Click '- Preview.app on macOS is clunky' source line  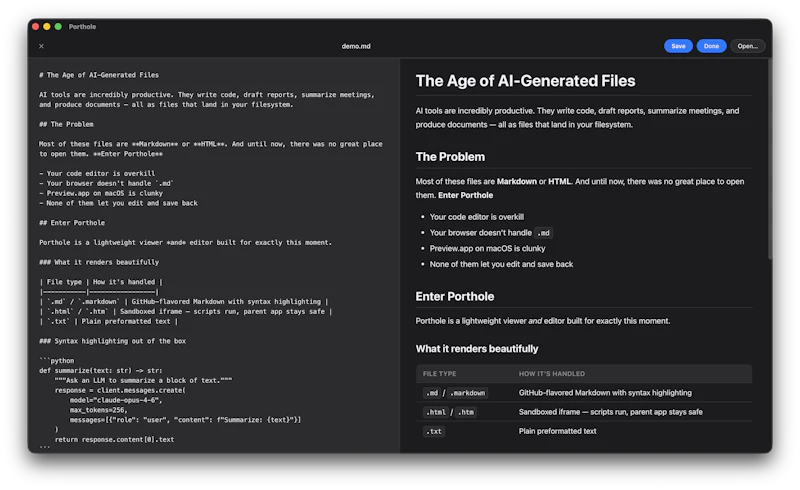point(101,193)
